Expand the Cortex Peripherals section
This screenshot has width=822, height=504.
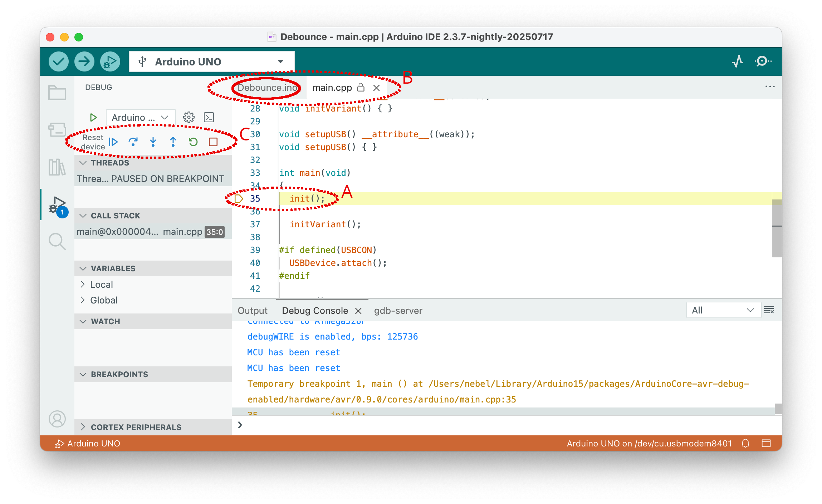136,427
